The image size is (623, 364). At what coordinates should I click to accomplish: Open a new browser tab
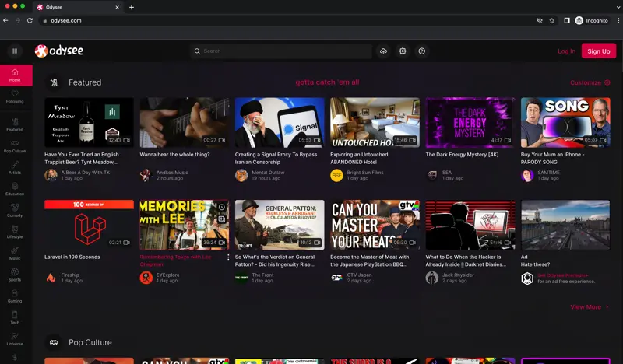point(132,7)
